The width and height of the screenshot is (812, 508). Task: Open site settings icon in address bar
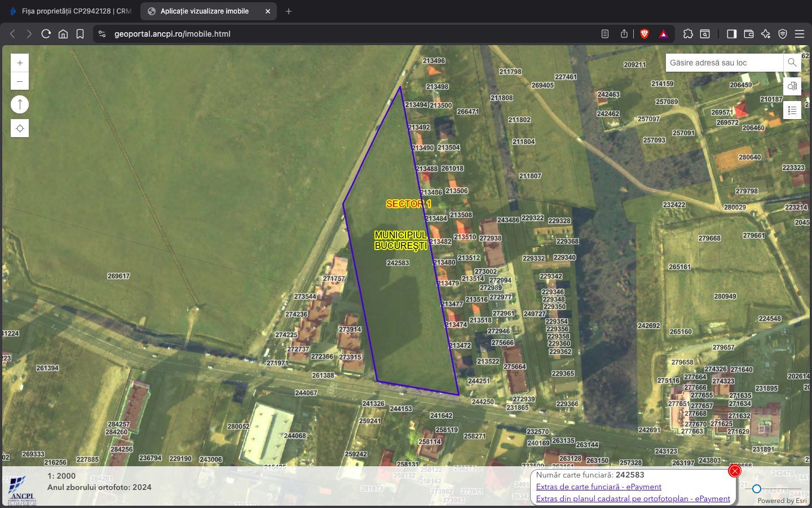pyautogui.click(x=102, y=34)
